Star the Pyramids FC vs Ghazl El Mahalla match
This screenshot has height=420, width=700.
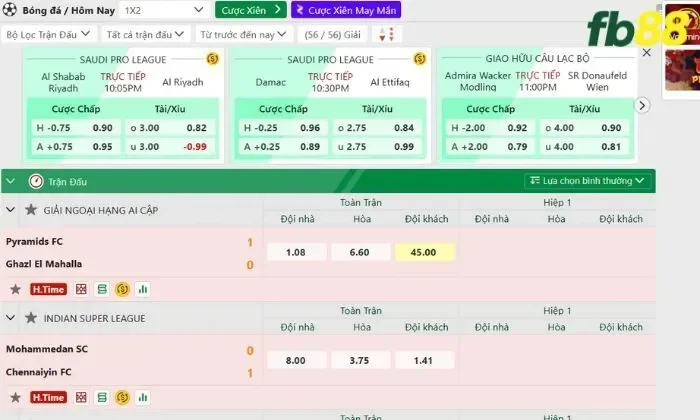[15, 289]
